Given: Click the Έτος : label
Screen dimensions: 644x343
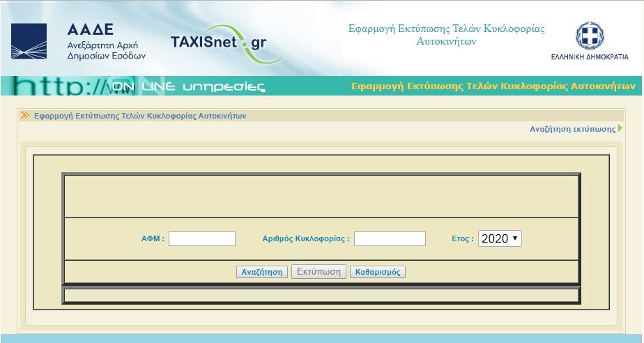Looking at the screenshot, I should pyautogui.click(x=463, y=238).
